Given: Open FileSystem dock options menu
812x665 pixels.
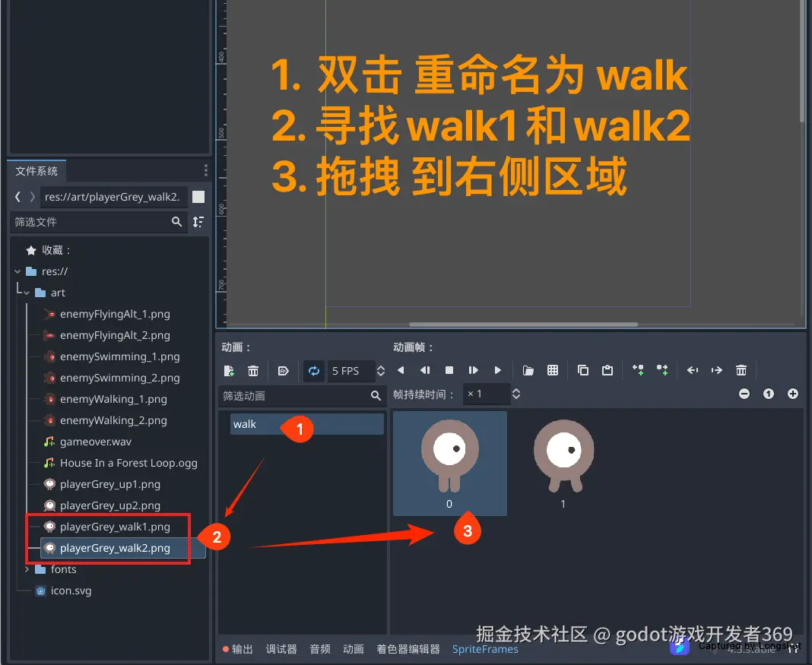Looking at the screenshot, I should point(205,170).
